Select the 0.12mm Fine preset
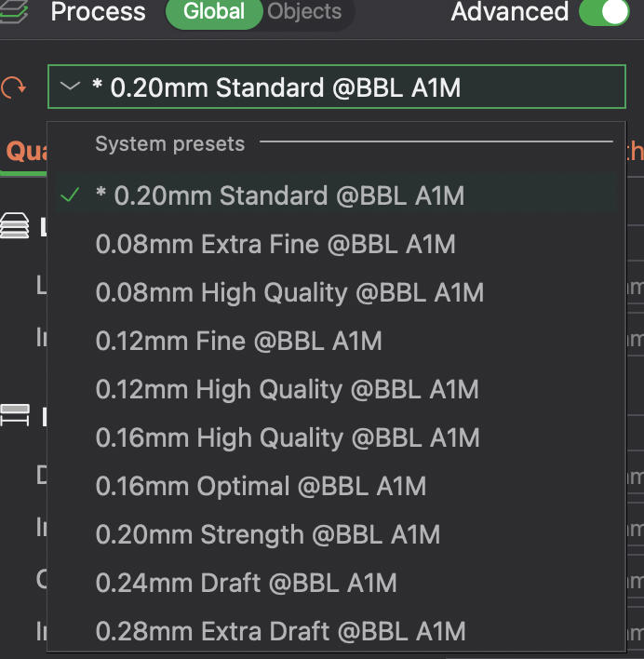644x659 pixels. [238, 341]
